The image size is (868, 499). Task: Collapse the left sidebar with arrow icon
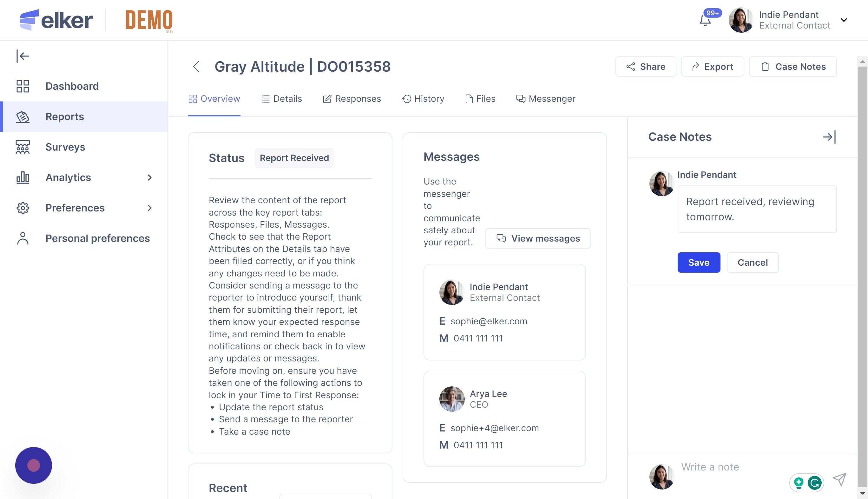click(23, 56)
